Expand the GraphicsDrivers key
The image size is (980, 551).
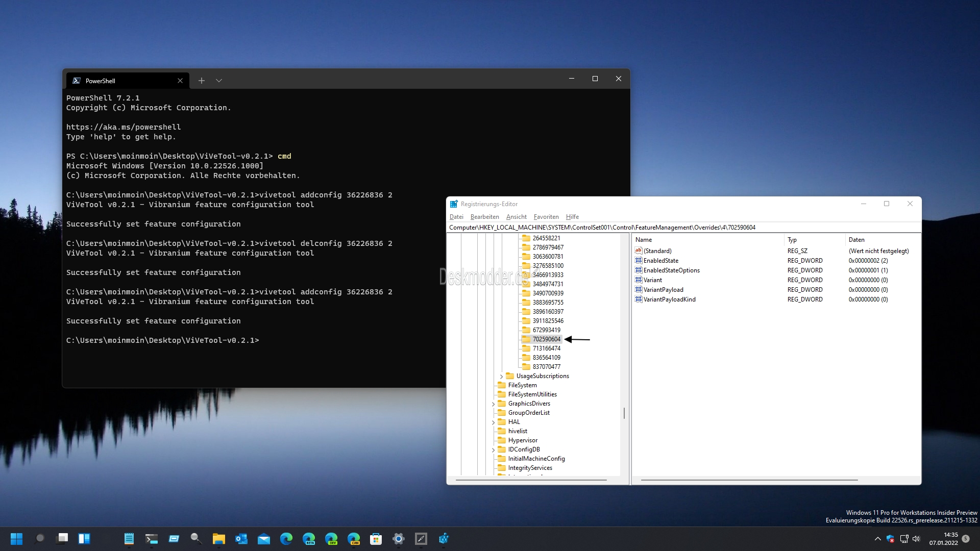493,404
